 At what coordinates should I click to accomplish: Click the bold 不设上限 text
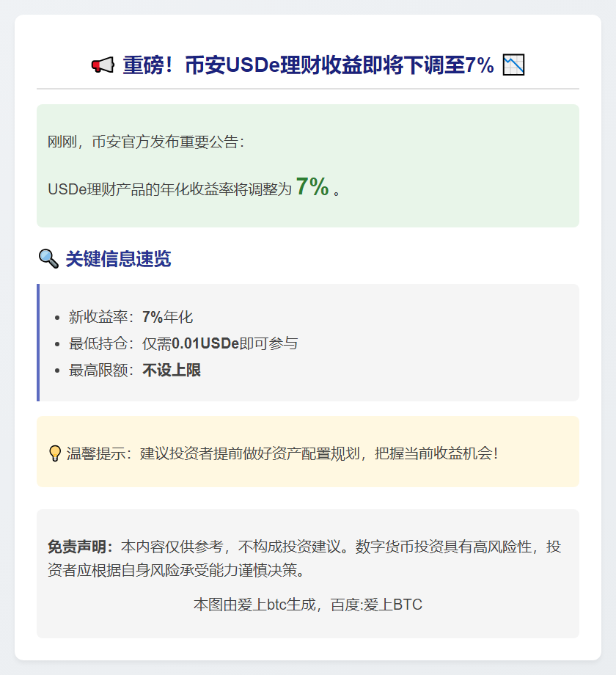[x=172, y=371]
